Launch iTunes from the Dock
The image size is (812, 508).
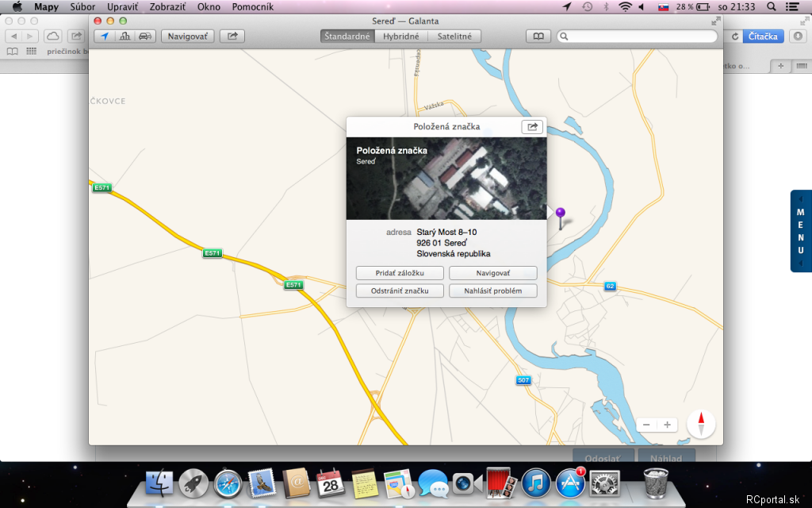[x=535, y=483]
